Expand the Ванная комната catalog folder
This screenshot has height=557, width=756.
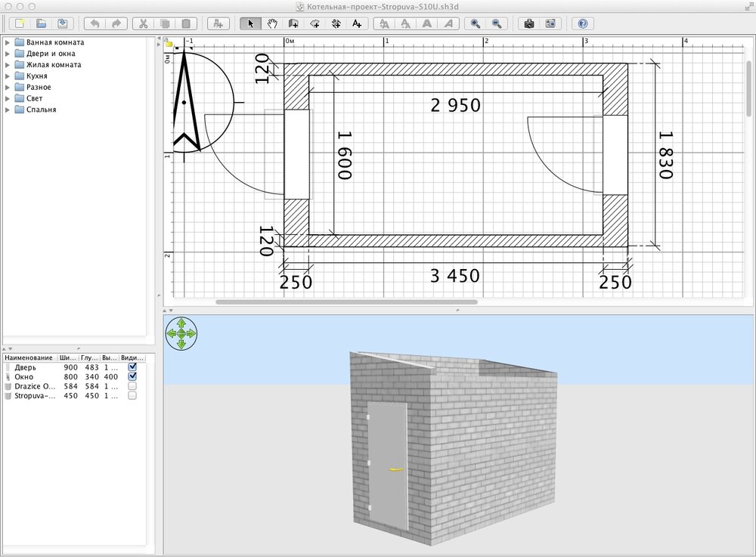coord(8,42)
